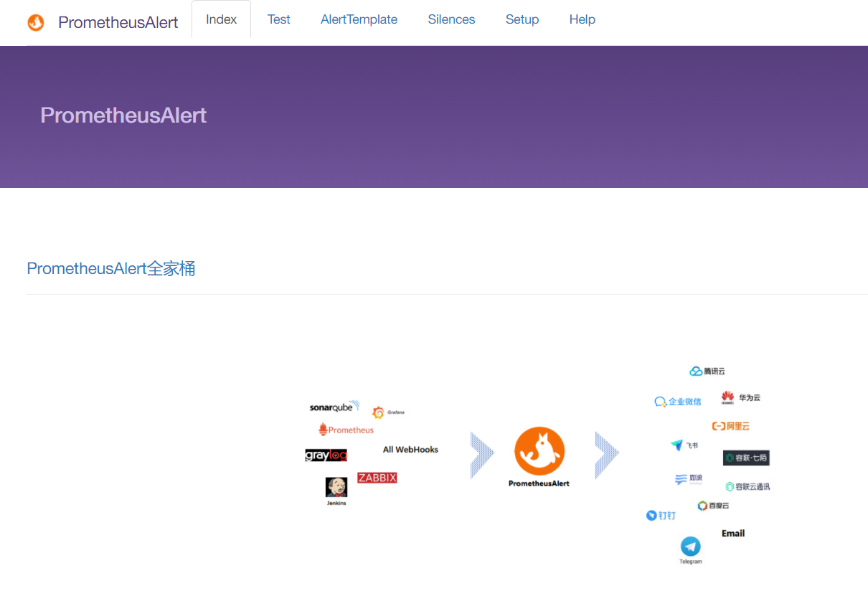View the Help tab

(x=582, y=19)
